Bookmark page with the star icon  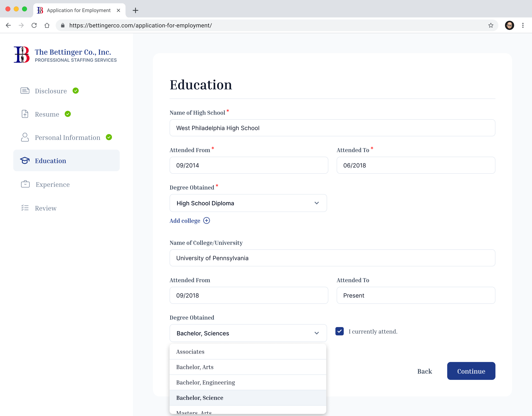[491, 25]
